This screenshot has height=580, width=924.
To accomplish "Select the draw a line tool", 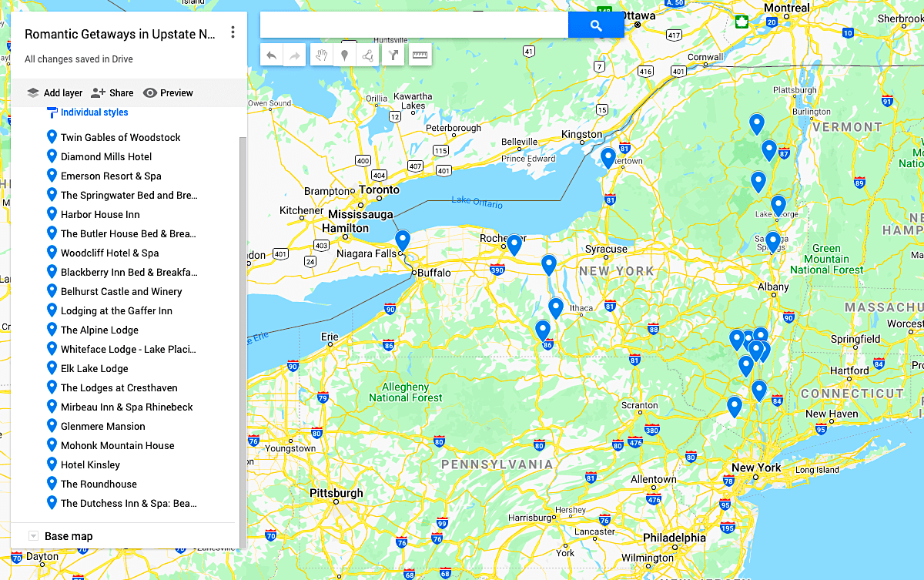I will (x=368, y=55).
